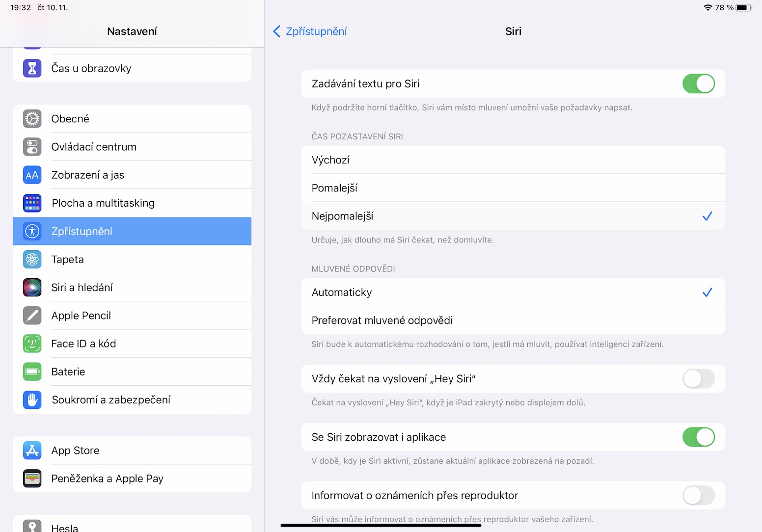This screenshot has height=532, width=762.
Task: Open the Siri a hledání icon
Action: [32, 288]
